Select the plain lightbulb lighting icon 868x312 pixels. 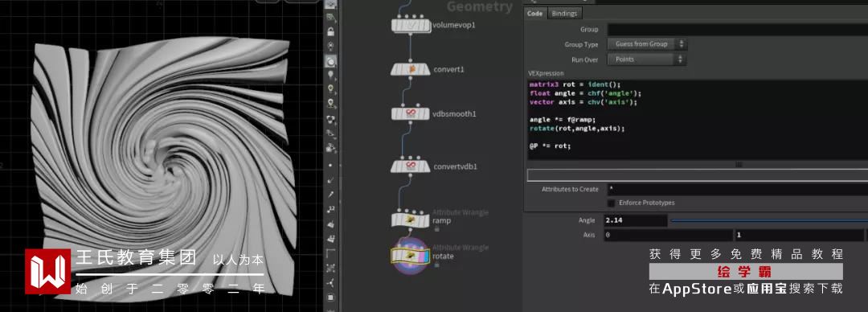pyautogui.click(x=331, y=75)
